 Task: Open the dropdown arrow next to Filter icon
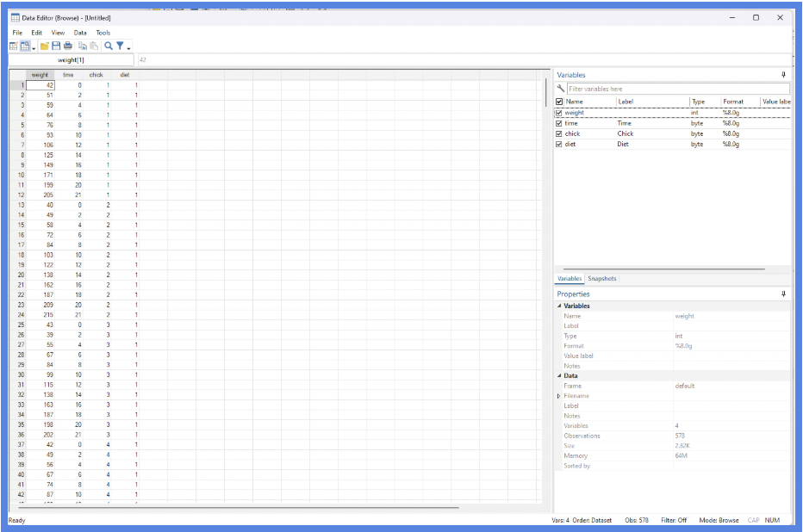129,47
